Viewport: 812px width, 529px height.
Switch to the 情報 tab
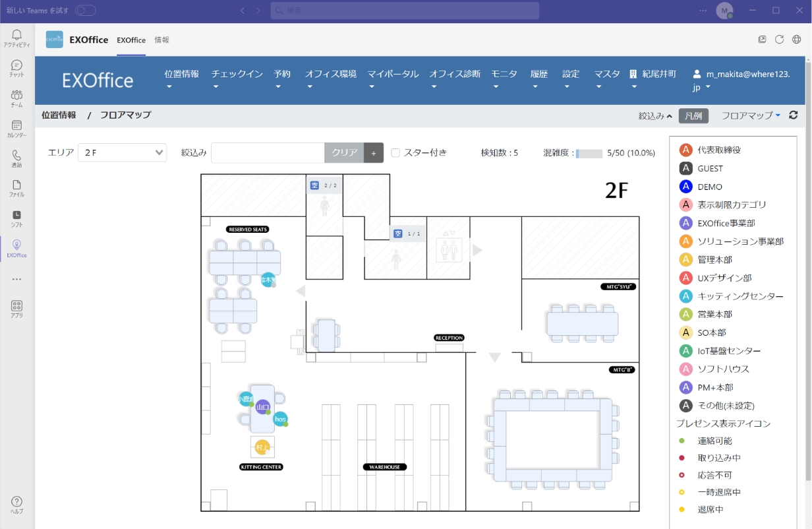point(161,40)
